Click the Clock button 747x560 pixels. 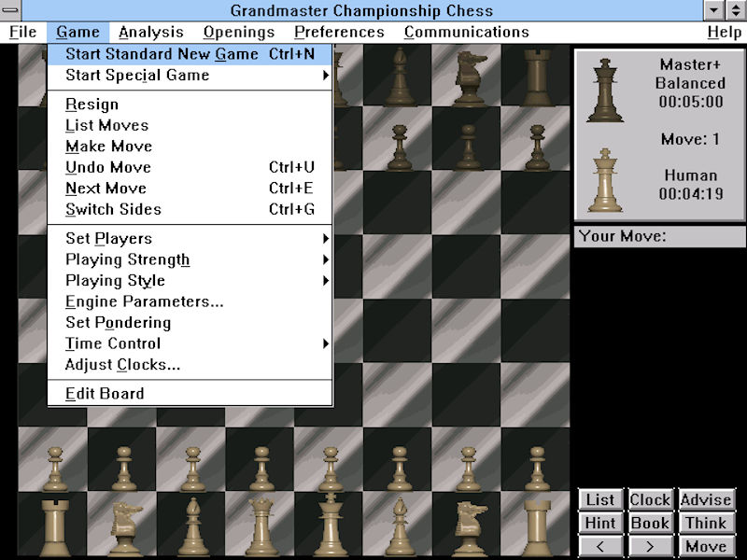(x=650, y=499)
